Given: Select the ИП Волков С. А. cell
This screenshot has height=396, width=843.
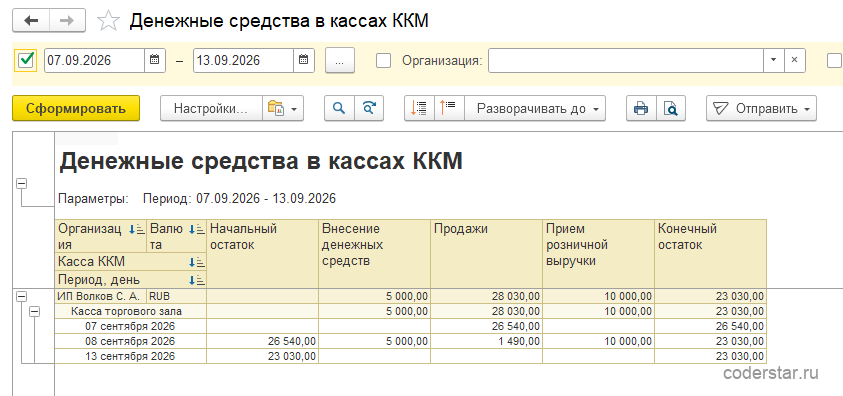Looking at the screenshot, I should pos(101,296).
